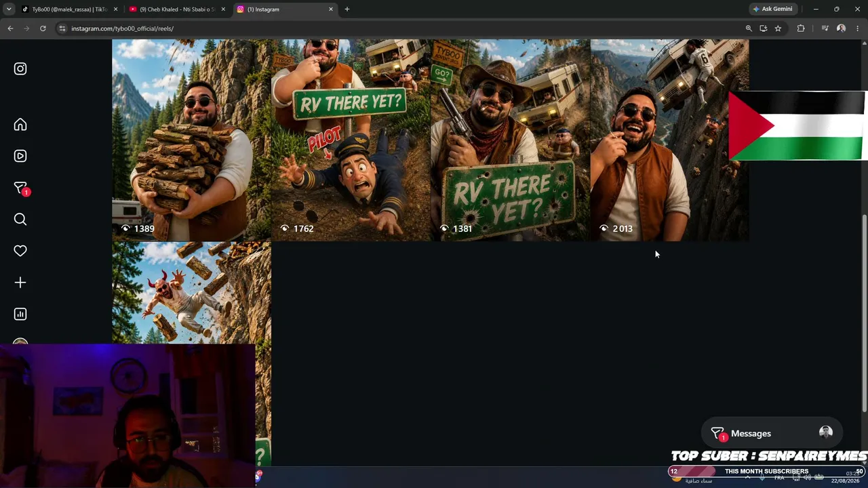Open the Chrome three-dot menu
The width and height of the screenshot is (868, 488).
point(858,28)
